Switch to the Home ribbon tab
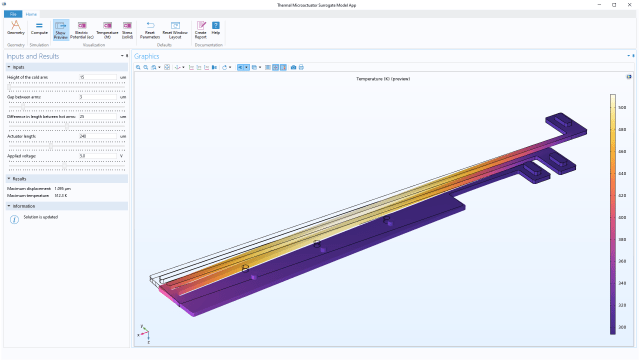The width and height of the screenshot is (640, 360). tap(31, 14)
